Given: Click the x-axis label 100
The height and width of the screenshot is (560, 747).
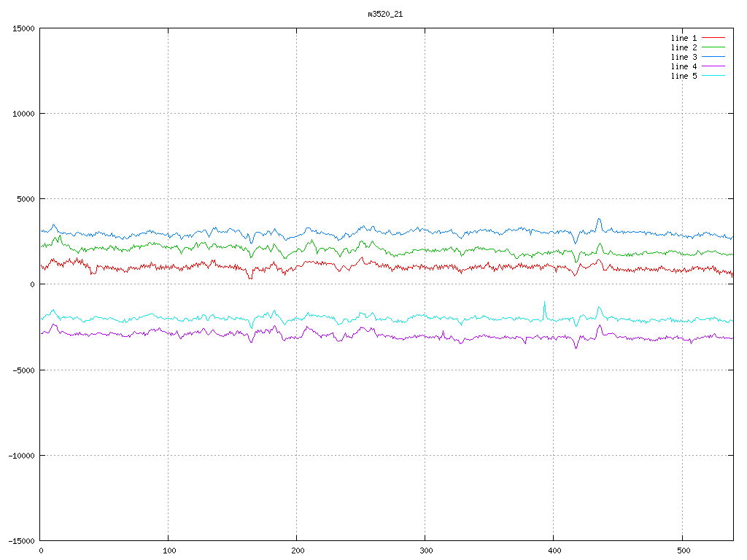Looking at the screenshot, I should 169,551.
